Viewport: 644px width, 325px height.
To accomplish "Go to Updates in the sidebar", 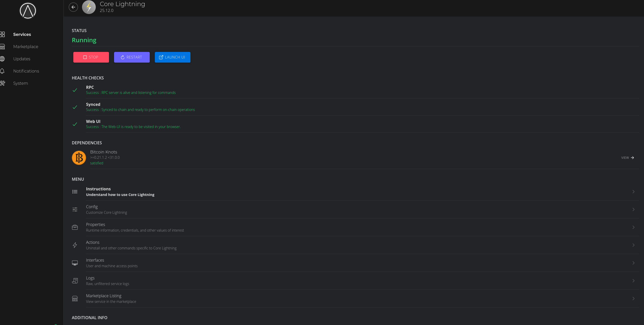I will pos(22,59).
